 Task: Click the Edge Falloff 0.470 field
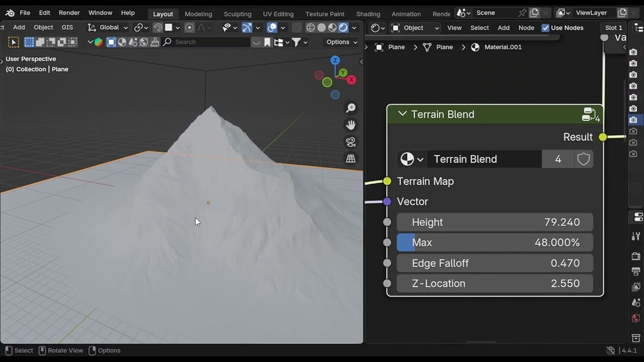[x=495, y=263]
